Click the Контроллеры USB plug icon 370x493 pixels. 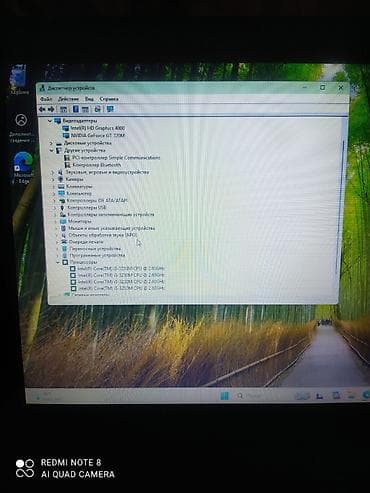click(62, 208)
